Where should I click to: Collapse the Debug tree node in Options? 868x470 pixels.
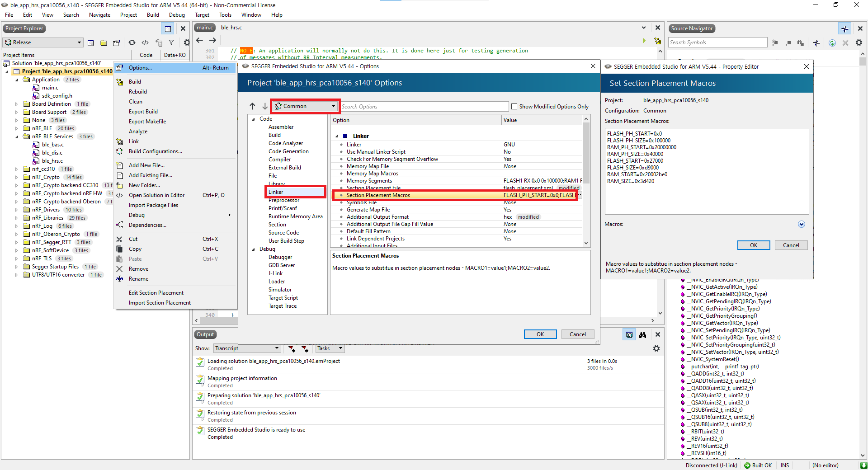coord(253,249)
